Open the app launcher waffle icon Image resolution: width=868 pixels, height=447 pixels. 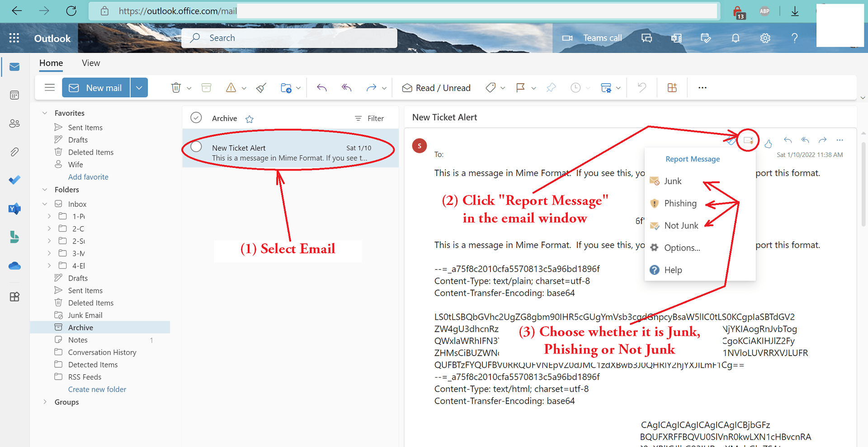(x=14, y=38)
